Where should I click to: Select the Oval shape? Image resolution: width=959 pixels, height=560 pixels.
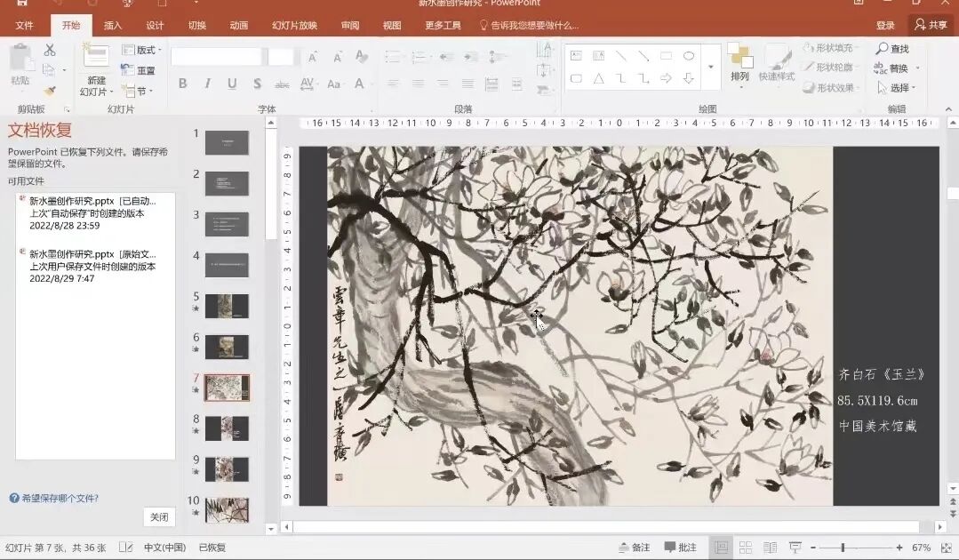(x=689, y=56)
